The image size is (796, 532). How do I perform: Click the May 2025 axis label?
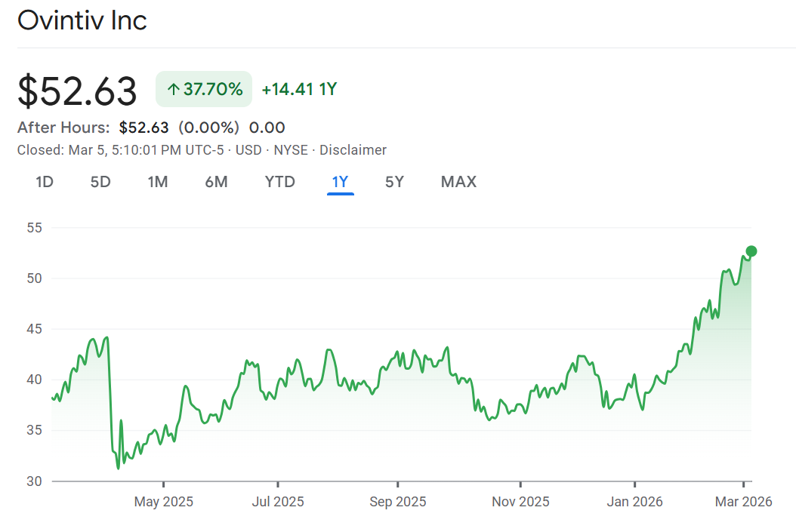[164, 502]
